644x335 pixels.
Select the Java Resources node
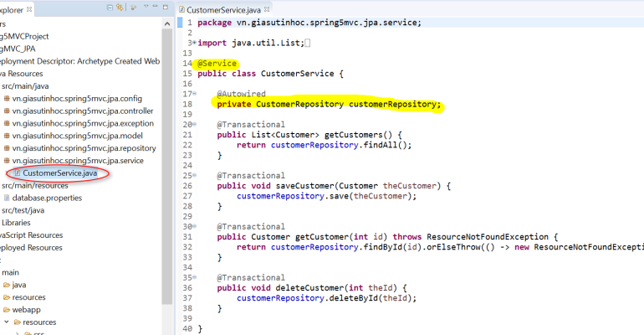tap(22, 73)
